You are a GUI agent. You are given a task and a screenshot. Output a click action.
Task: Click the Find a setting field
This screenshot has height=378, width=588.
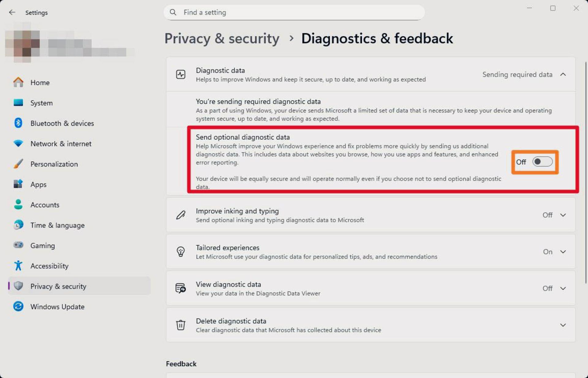[x=294, y=12]
